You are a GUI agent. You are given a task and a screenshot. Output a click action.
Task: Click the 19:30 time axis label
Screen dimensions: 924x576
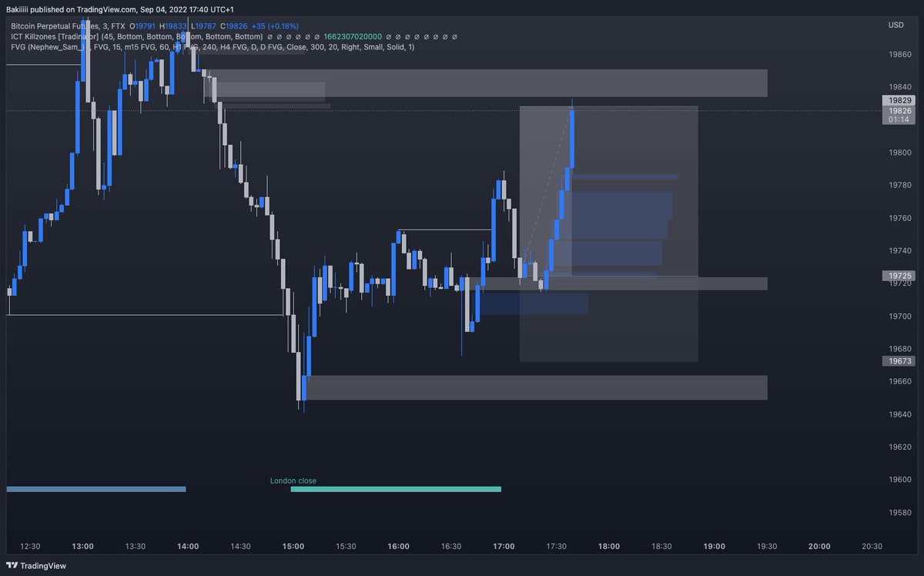767,546
